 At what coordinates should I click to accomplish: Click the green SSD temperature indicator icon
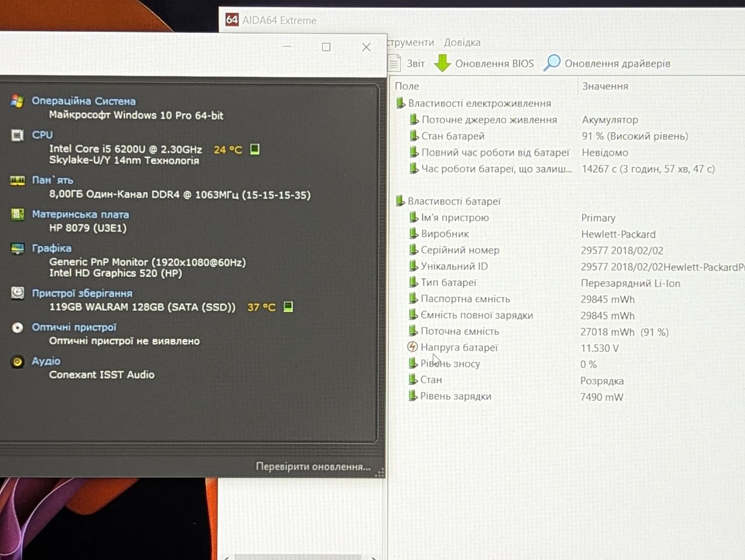(288, 306)
